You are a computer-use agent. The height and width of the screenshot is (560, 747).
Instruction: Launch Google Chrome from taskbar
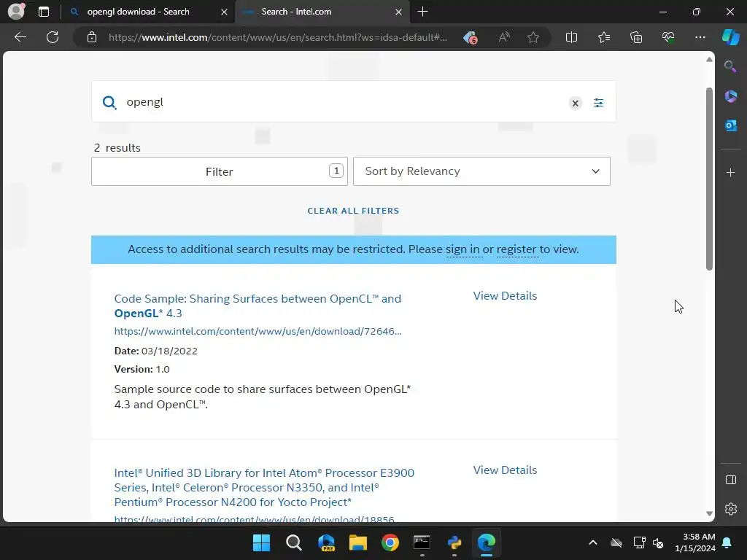click(x=390, y=542)
